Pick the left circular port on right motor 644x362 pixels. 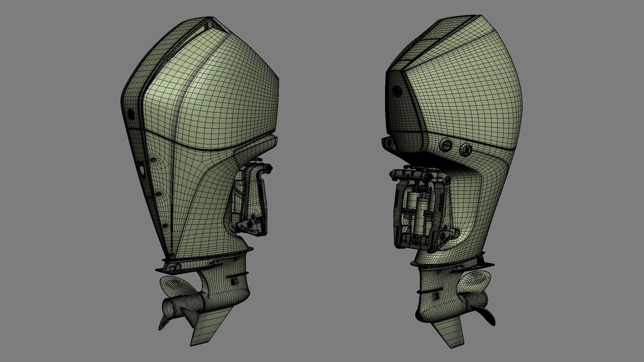(446, 145)
